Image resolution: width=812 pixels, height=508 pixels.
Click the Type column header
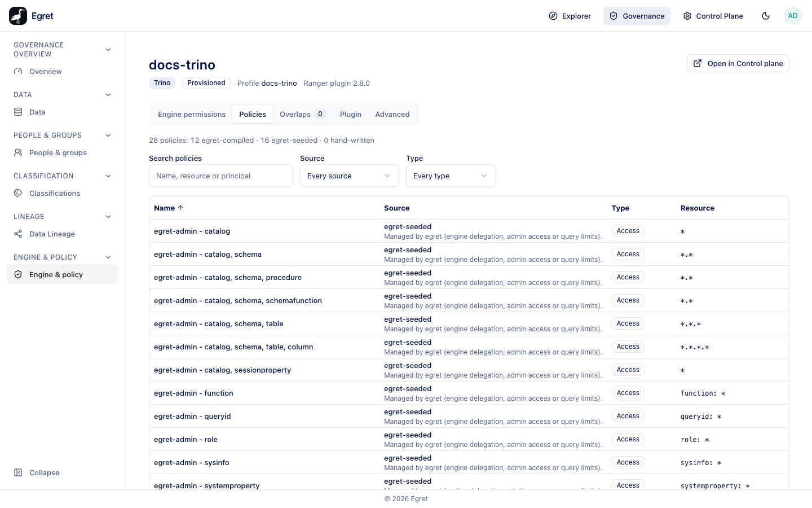(x=620, y=208)
